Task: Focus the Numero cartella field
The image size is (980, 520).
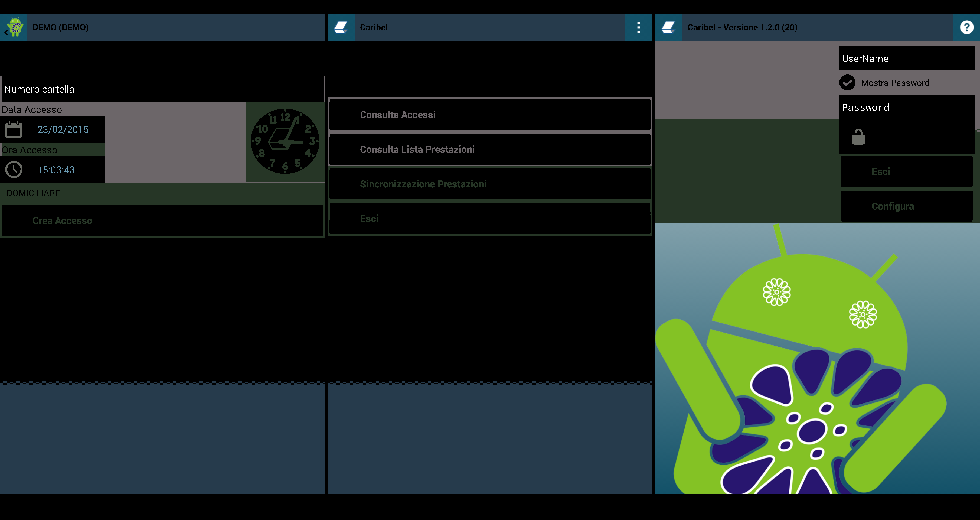Action: (x=162, y=89)
